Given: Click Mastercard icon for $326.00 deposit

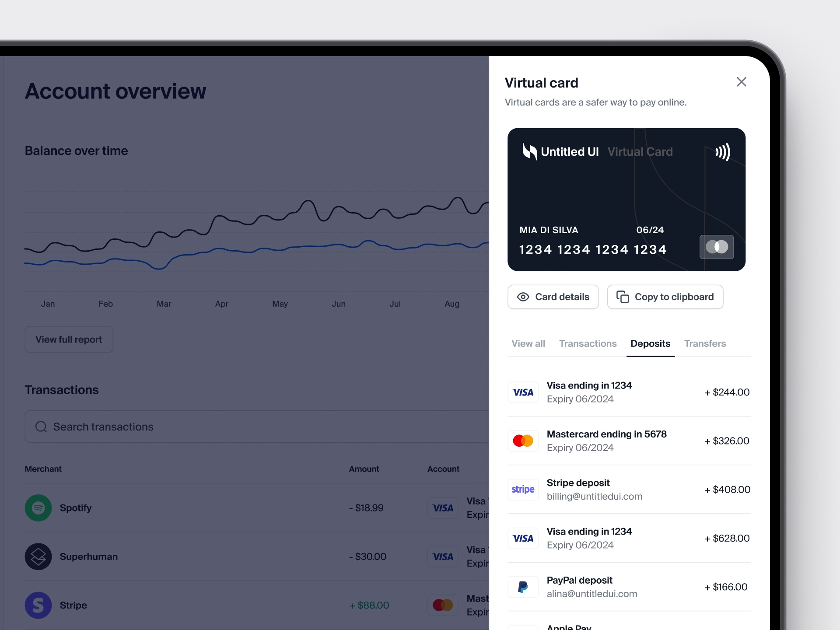Looking at the screenshot, I should point(523,441).
